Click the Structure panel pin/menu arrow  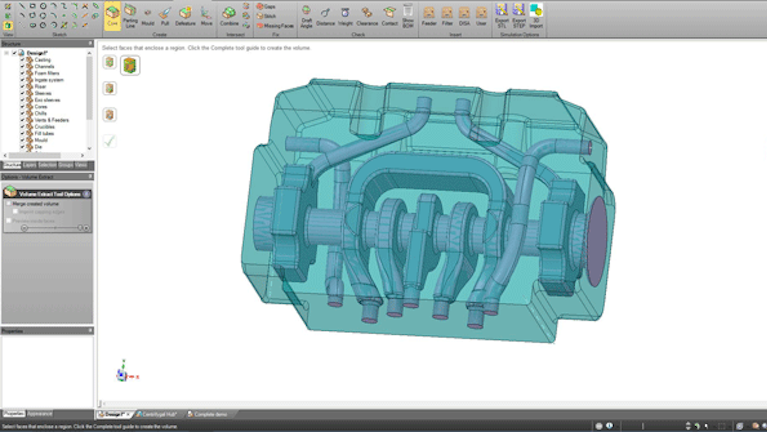(88, 44)
